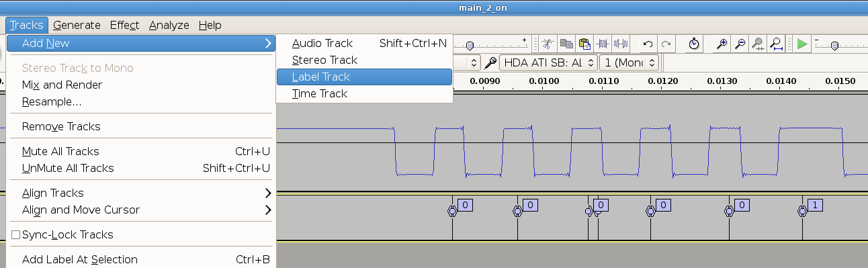Image resolution: width=868 pixels, height=268 pixels.
Task: Click the Sync-Lock clock icon in toolbar
Action: [694, 44]
